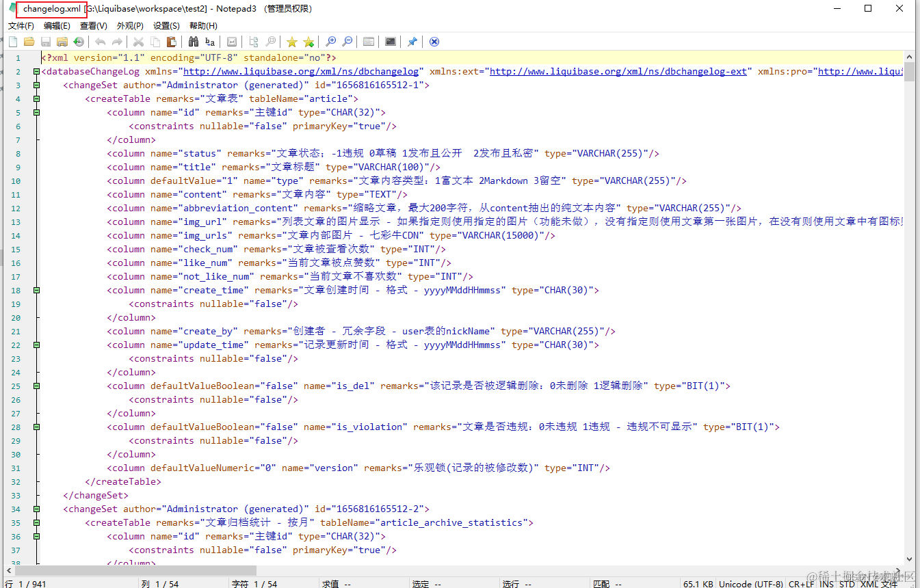This screenshot has width=920, height=588.
Task: Click the fold tree structure toolbar icon
Action: coord(254,42)
